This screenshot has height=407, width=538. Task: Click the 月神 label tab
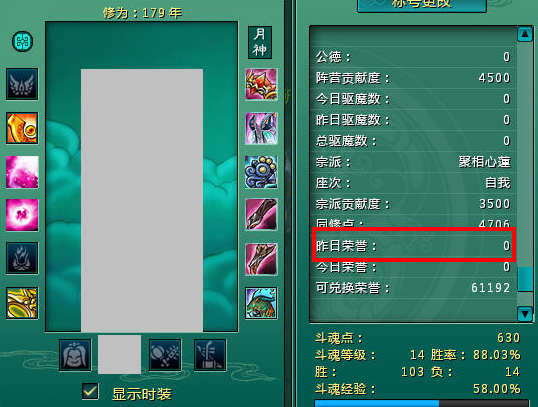[260, 43]
